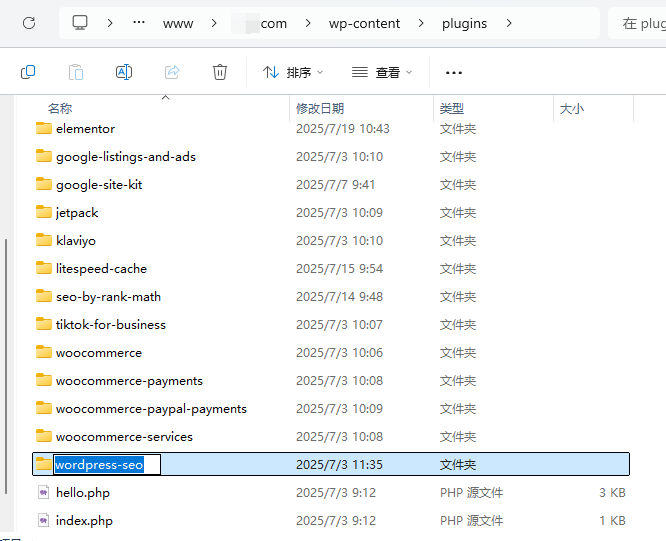Open the 查看 view dropdown
Image resolution: width=666 pixels, height=541 pixels.
pos(382,73)
